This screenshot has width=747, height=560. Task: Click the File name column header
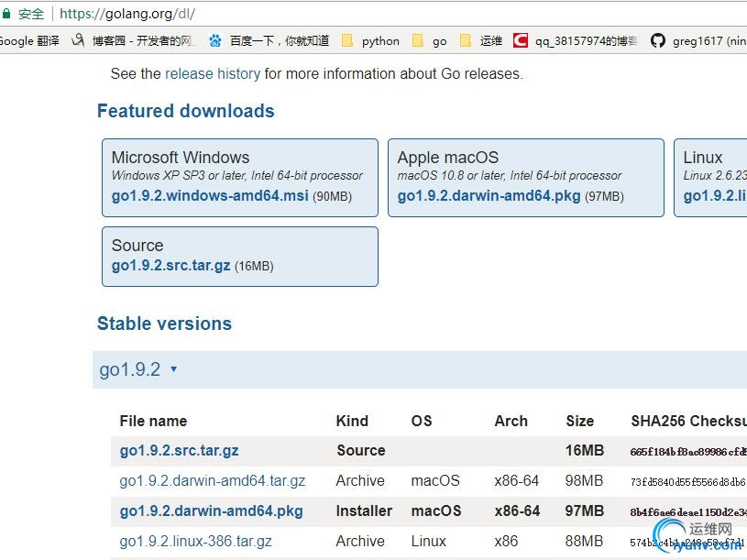[x=153, y=421]
